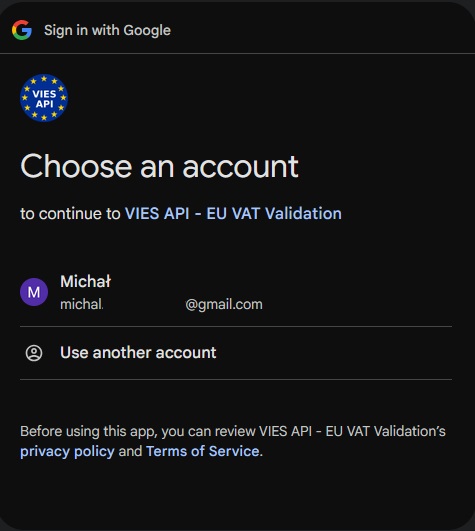This screenshot has height=531, width=475.
Task: Click the Google logo in the header
Action: point(22,30)
